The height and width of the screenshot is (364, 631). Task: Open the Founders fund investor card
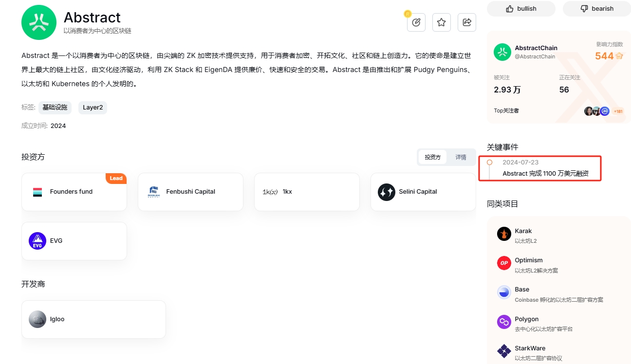coord(74,192)
